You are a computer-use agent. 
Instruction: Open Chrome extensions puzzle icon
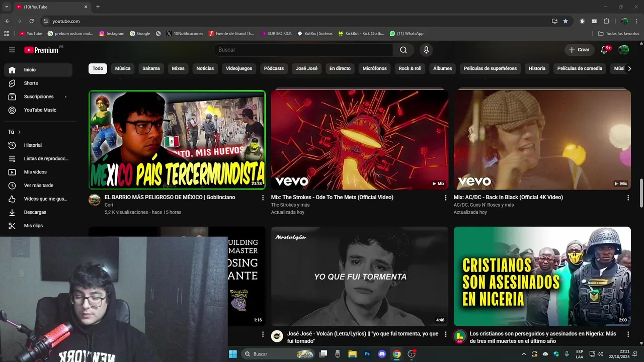pyautogui.click(x=606, y=21)
